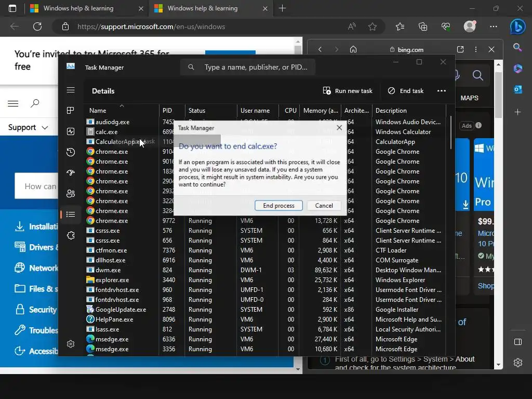Open the Users page in Task Manager sidebar
532x399 pixels.
point(71,193)
